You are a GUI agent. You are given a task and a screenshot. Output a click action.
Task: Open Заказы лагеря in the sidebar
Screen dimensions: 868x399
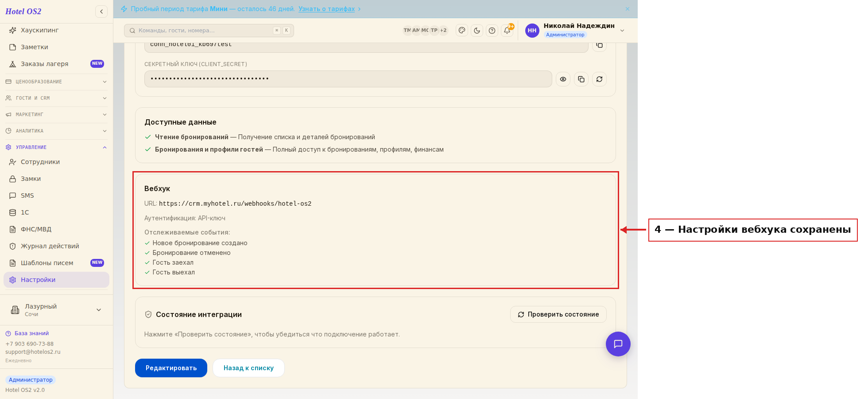[x=56, y=64]
